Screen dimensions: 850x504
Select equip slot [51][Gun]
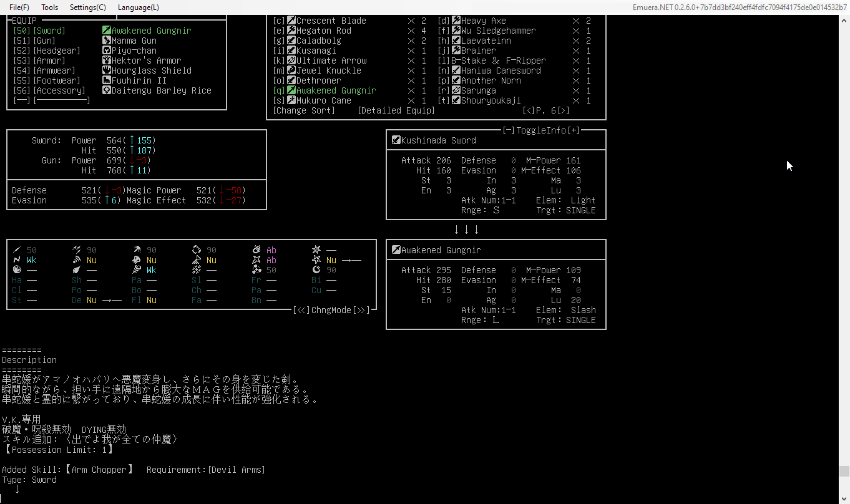tap(34, 41)
